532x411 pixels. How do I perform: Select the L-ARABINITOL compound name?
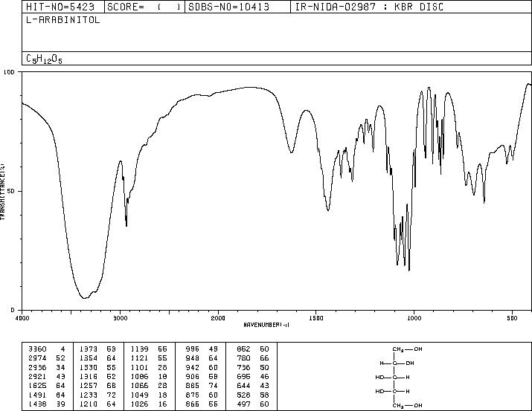point(63,20)
